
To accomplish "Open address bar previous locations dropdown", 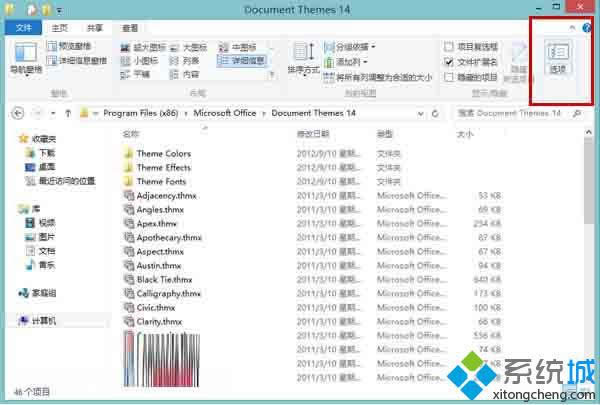I will (421, 114).
